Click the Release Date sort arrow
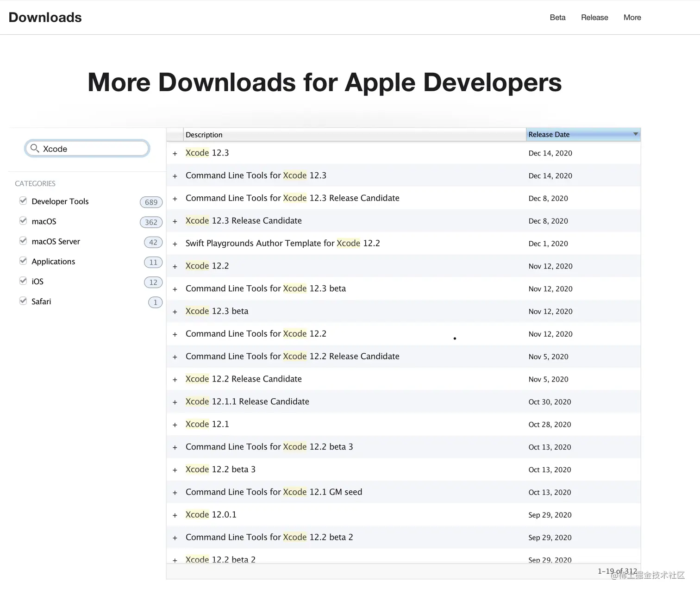 click(636, 134)
